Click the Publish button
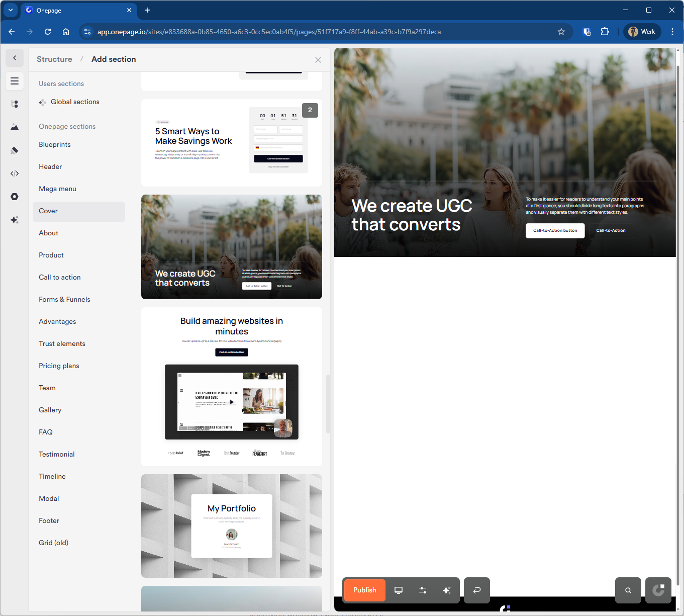Screen dimensions: 684x616 [365, 590]
